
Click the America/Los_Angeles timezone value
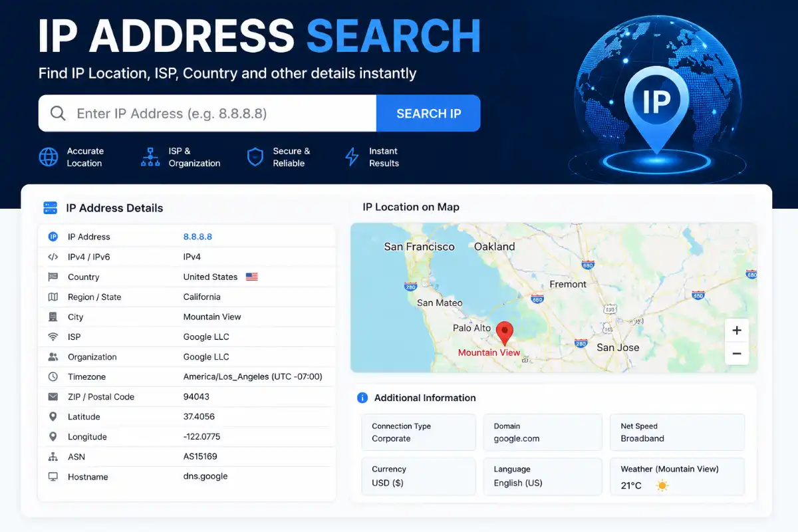253,376
